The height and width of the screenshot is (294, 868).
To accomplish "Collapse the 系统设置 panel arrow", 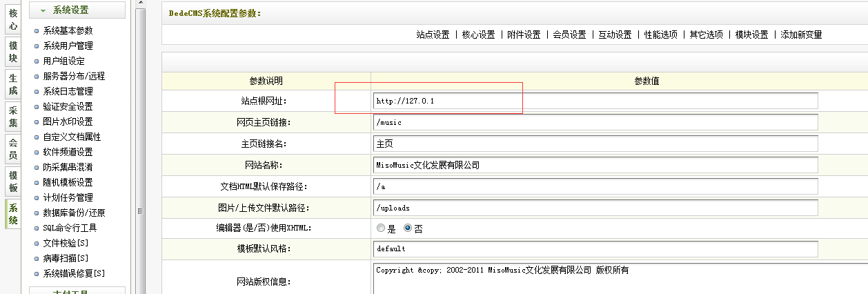I will tap(43, 10).
